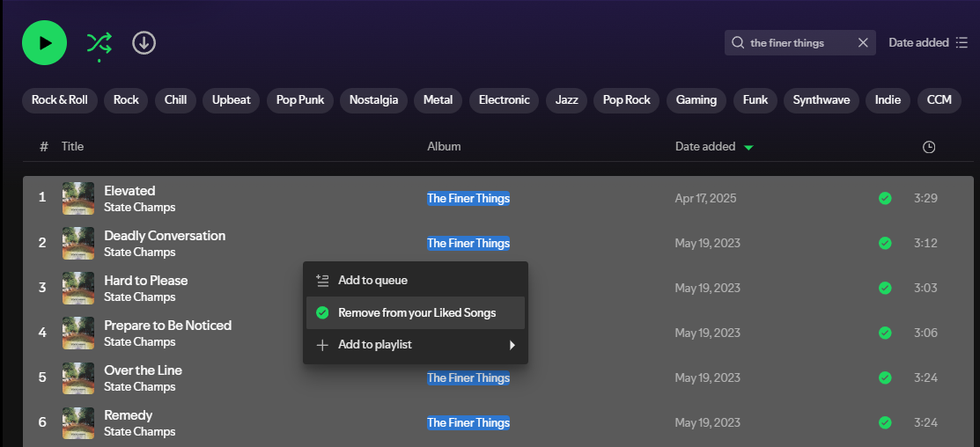Filter by the Pop Punk genre chip

pyautogui.click(x=299, y=99)
